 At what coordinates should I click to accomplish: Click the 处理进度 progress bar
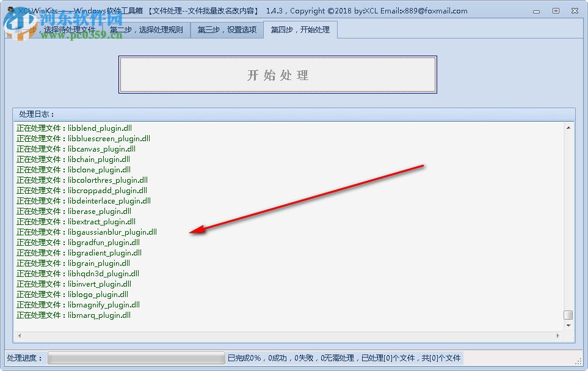click(136, 358)
